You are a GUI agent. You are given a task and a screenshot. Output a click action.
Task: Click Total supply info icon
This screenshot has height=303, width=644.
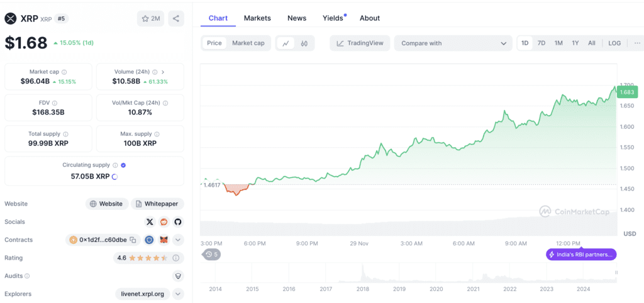pyautogui.click(x=65, y=134)
